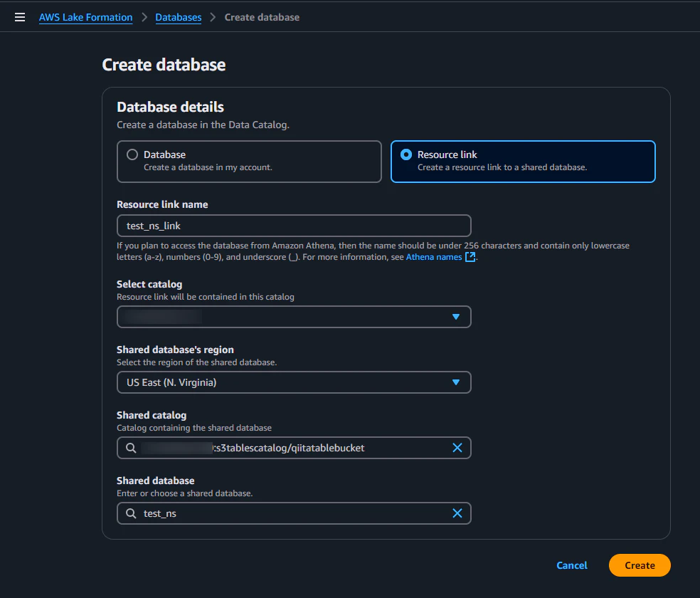Viewport: 700px width, 598px height.
Task: Click into the Shared catalog text field
Action: (294, 448)
